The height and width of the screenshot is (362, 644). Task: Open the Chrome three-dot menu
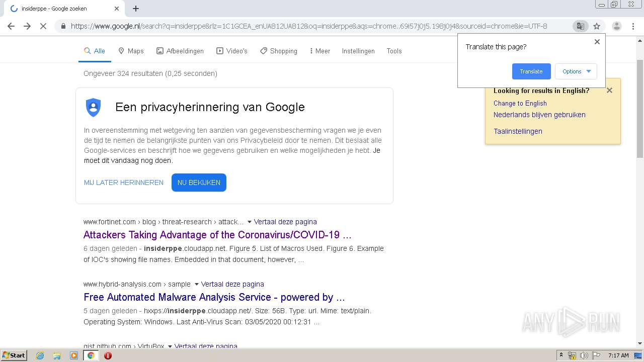tap(633, 26)
